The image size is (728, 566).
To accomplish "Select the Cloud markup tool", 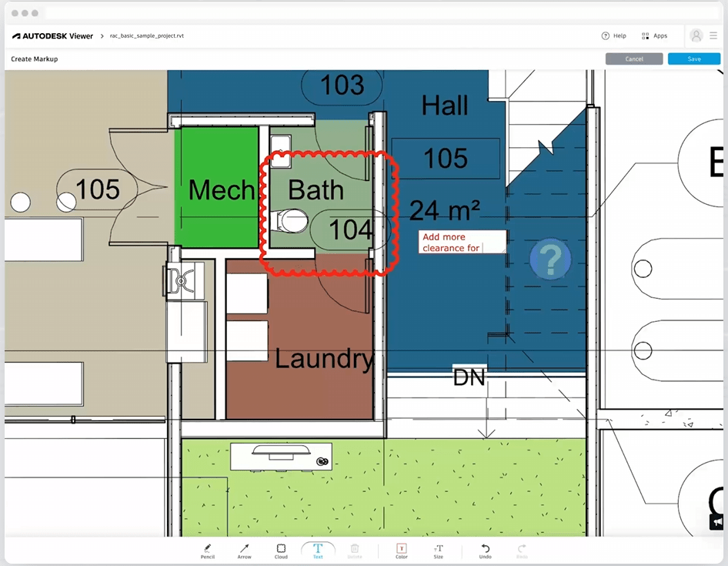I will [281, 551].
